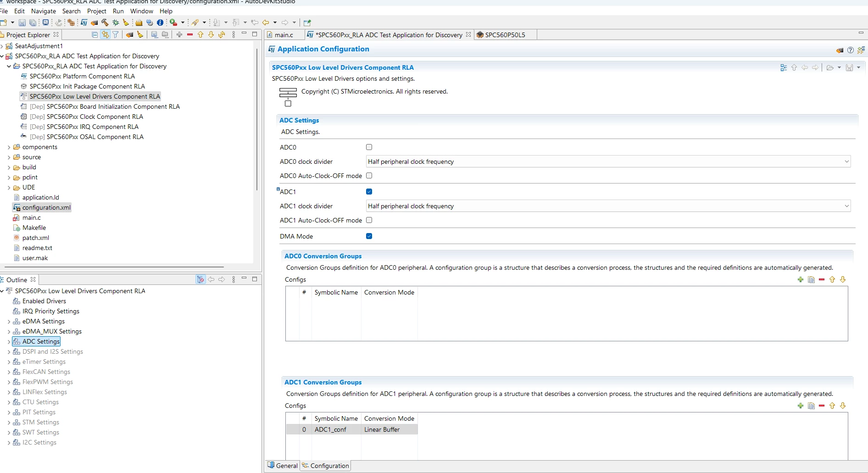Click move-down arrow icon for ADC1 Configs
This screenshot has width=868, height=473.
843,406
